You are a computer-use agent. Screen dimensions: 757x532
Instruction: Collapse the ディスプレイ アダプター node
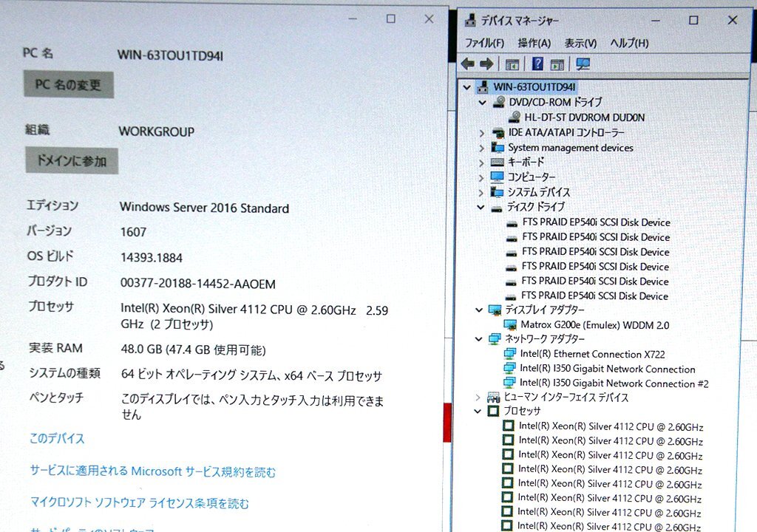[x=479, y=310]
